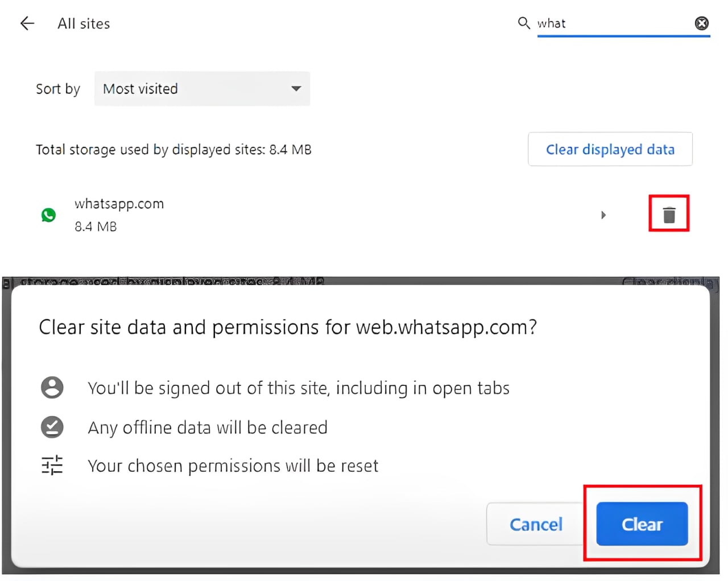Viewport: 728px width, 581px height.
Task: Click the permissions sliders icon
Action: point(52,465)
